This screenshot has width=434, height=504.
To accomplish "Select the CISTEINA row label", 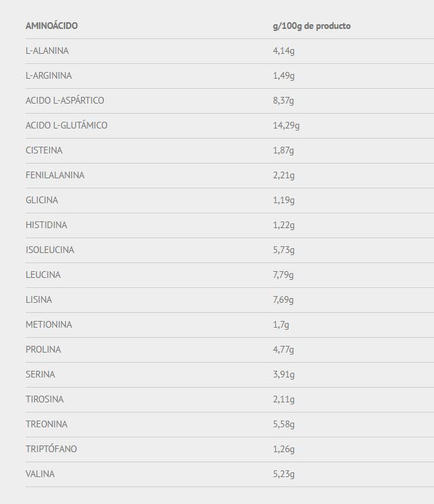I will tap(44, 150).
